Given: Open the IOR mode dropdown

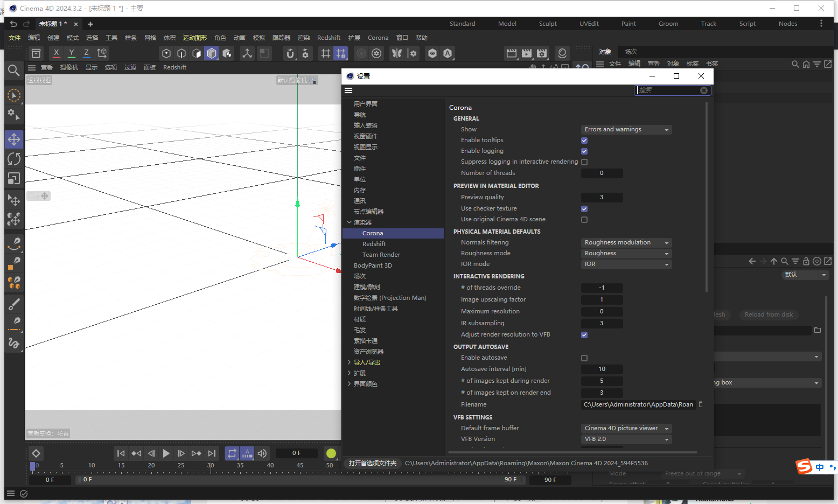Looking at the screenshot, I should tap(626, 264).
